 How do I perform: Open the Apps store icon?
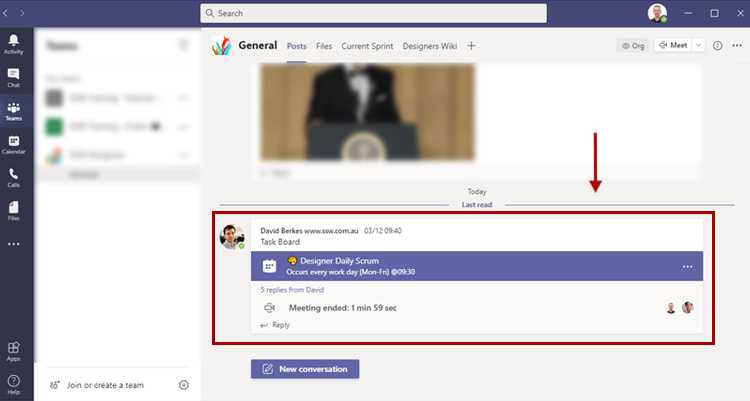tap(14, 350)
